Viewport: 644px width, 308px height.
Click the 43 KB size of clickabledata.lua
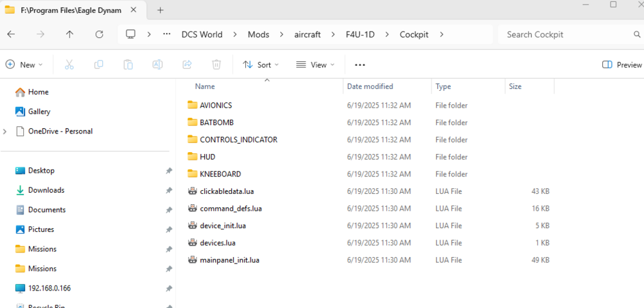click(540, 191)
